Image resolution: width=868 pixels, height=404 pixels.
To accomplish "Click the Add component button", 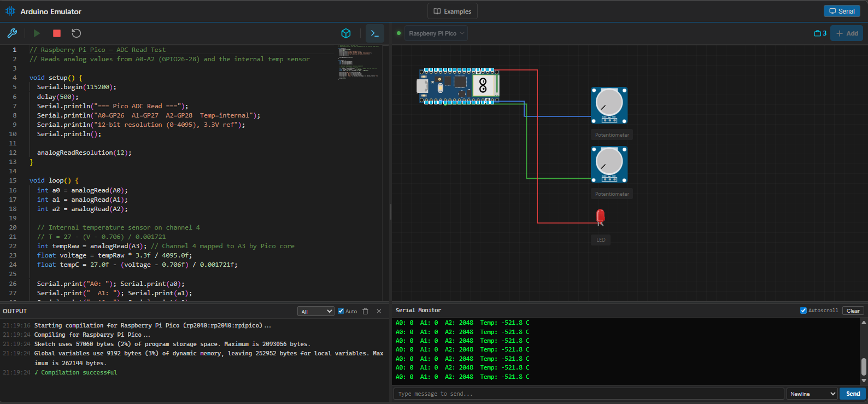I will [847, 33].
